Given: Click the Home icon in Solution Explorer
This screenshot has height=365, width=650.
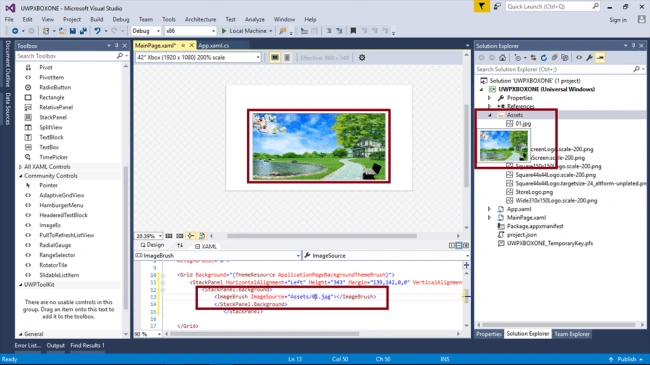Looking at the screenshot, I should tap(502, 58).
